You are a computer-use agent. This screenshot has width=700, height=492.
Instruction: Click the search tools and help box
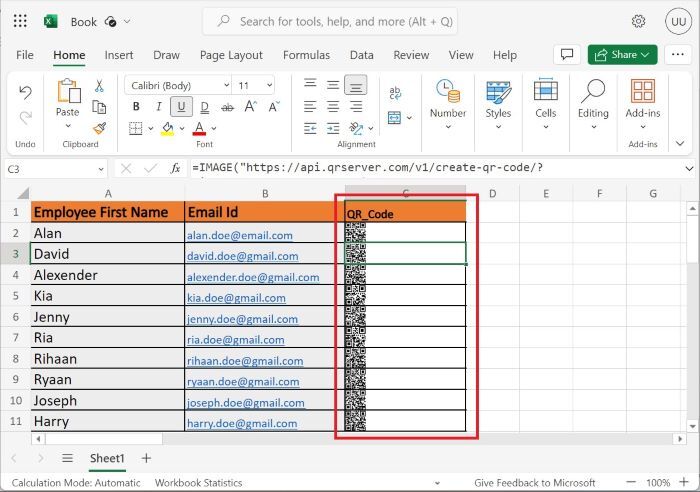click(330, 21)
